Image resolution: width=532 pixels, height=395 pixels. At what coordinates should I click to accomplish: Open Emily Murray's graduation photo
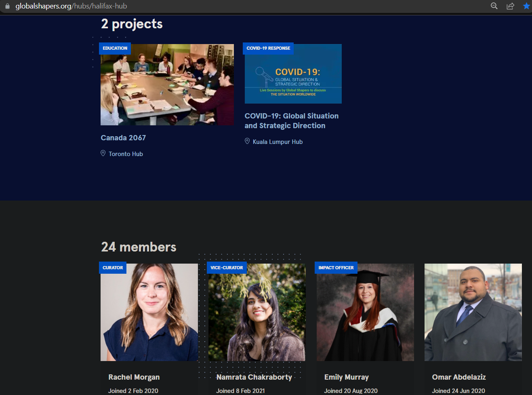point(365,312)
